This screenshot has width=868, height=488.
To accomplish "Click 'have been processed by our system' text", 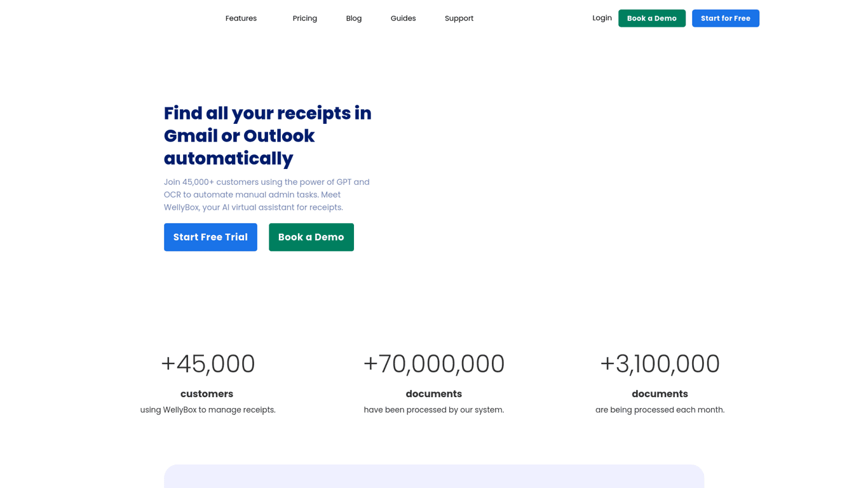I will (433, 410).
